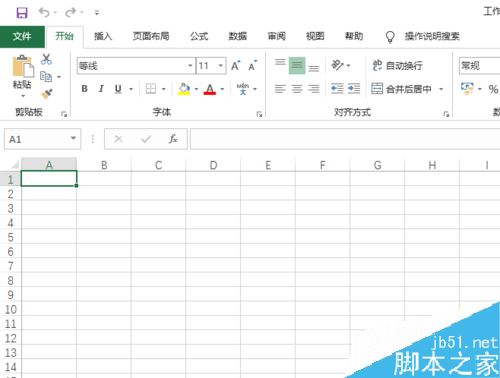Enable 自动换行 wrap text
Screen dimensions: 500x378
click(x=397, y=66)
